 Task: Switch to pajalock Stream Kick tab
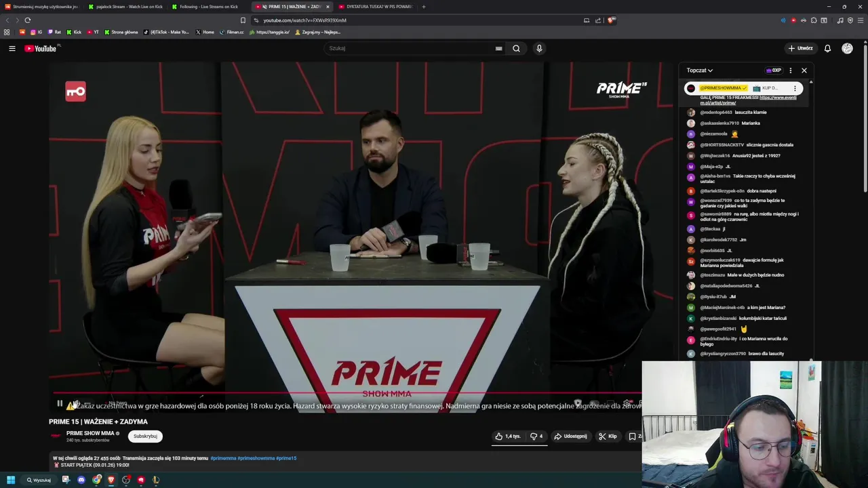point(125,7)
